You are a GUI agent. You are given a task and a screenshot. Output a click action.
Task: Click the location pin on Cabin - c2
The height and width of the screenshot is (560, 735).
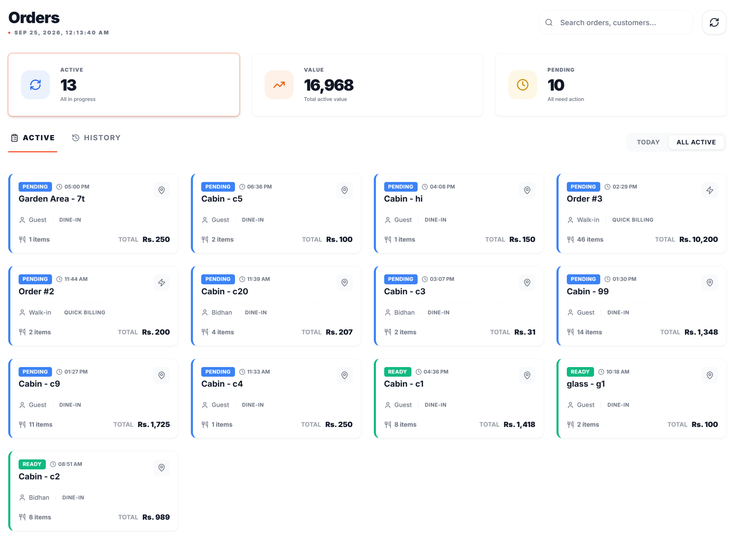(162, 468)
